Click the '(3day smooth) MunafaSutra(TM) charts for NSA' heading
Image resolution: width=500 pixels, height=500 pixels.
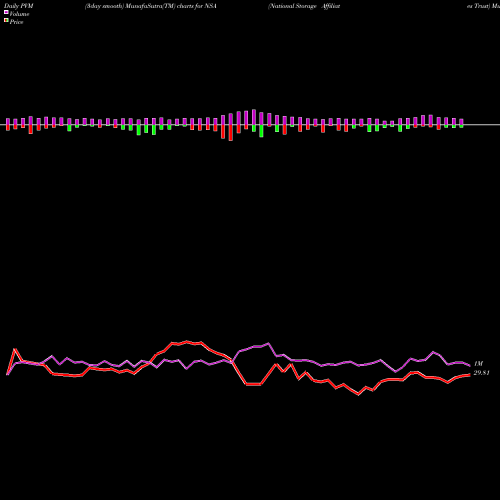click(x=151, y=6)
